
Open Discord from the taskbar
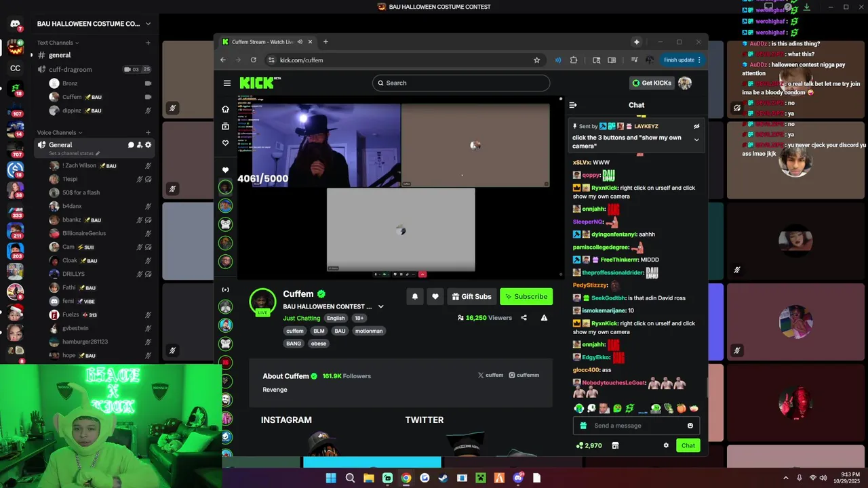click(x=518, y=478)
